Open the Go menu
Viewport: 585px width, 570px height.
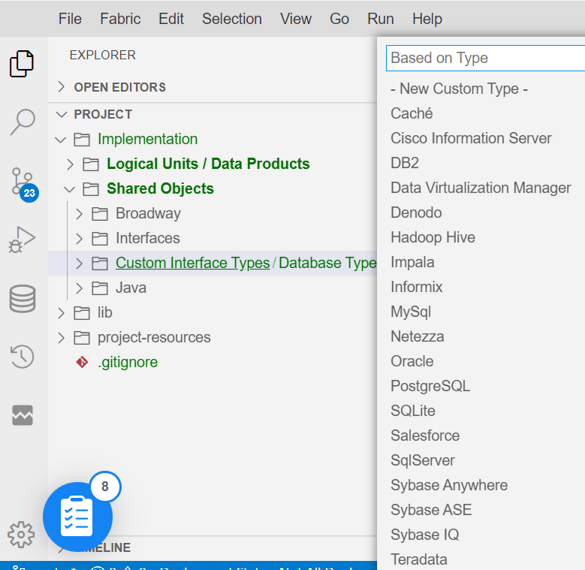(339, 19)
